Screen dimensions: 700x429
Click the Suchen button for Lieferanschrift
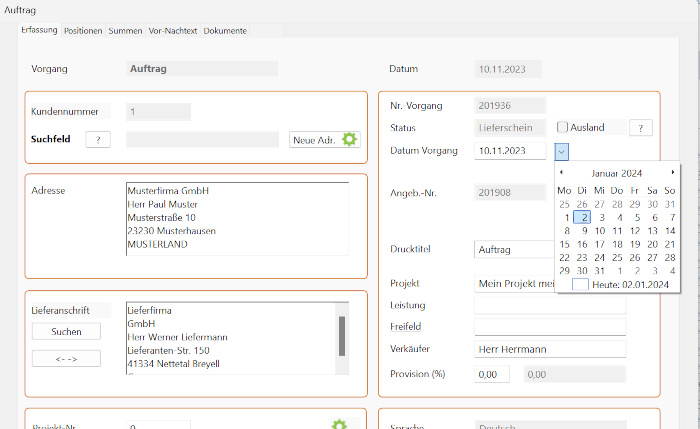coord(67,331)
